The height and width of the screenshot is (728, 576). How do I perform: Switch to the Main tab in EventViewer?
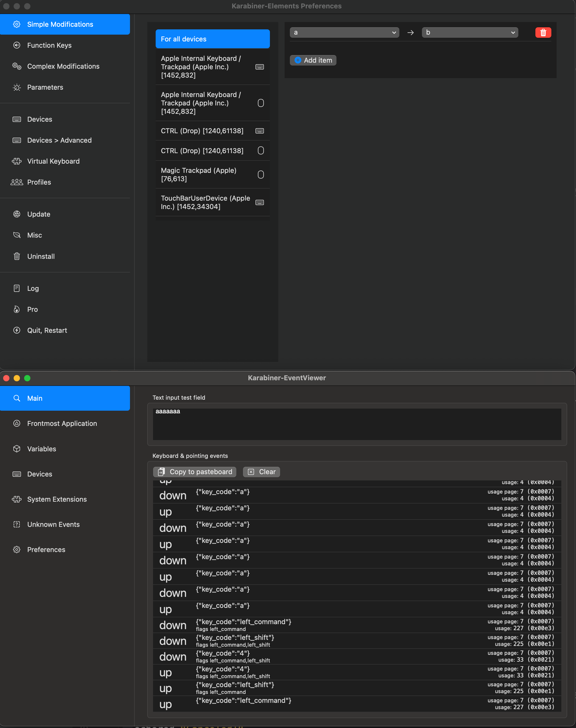coord(35,398)
